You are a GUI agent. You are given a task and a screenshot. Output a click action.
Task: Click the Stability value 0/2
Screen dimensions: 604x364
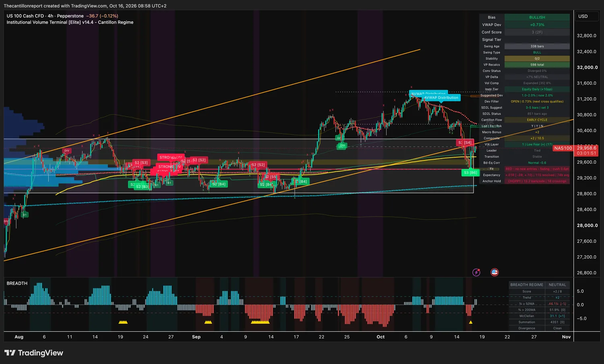(537, 59)
